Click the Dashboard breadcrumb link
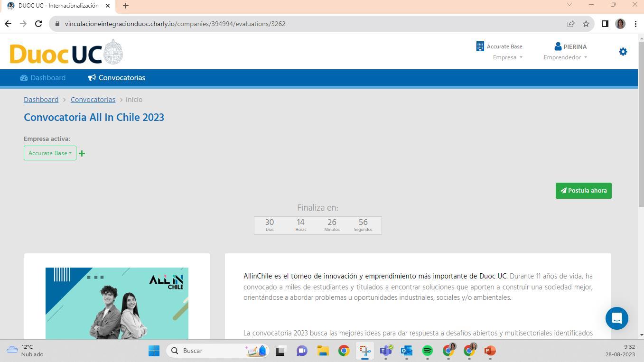 click(x=41, y=100)
